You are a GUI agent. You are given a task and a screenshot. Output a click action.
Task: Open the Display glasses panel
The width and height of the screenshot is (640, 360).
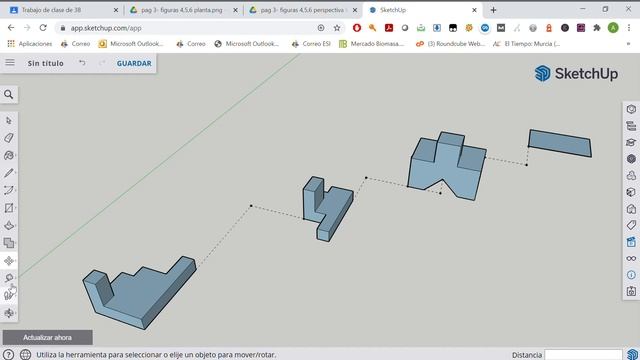click(x=631, y=258)
